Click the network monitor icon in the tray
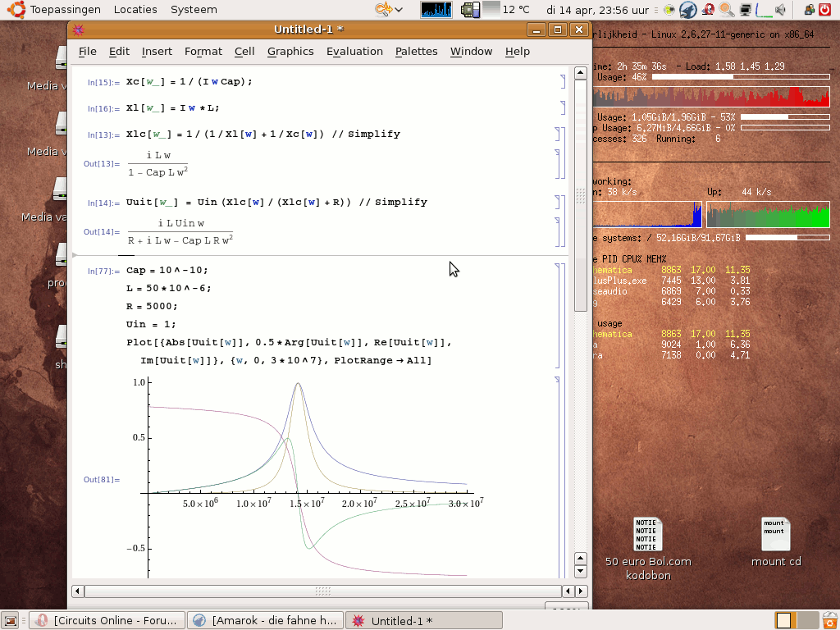Image resolution: width=840 pixels, height=630 pixels. (745, 10)
